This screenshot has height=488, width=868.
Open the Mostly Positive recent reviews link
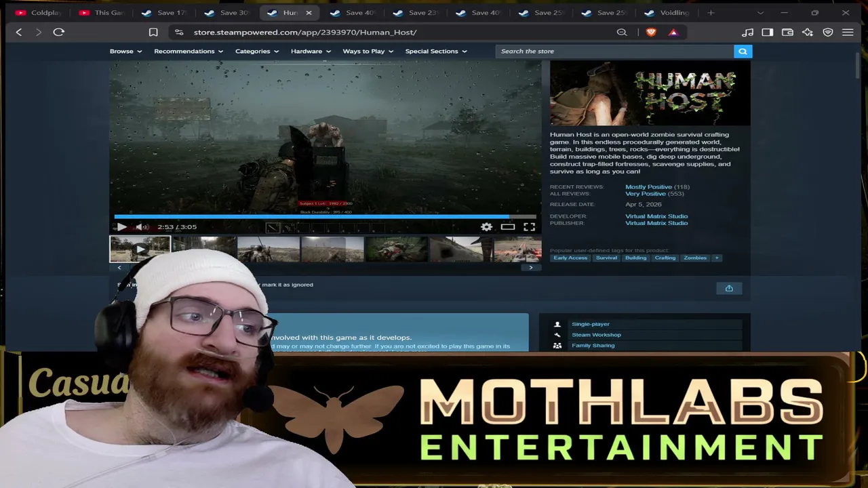(x=648, y=187)
